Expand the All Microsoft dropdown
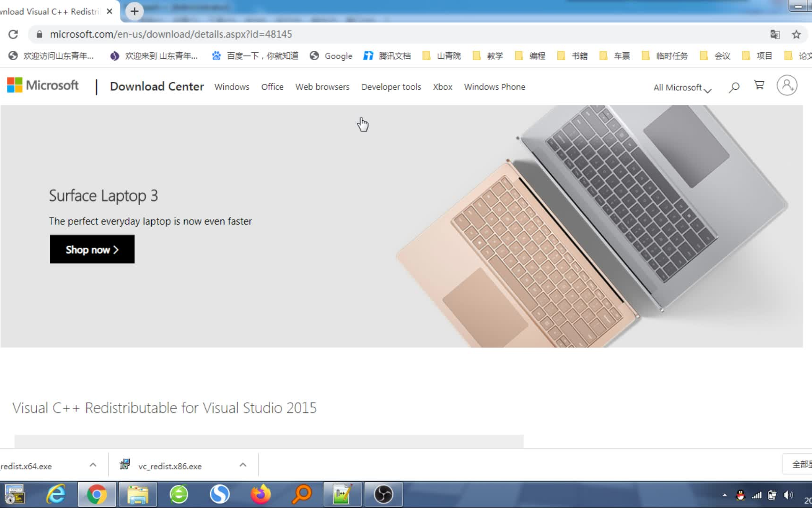The width and height of the screenshot is (812, 508). pyautogui.click(x=682, y=88)
